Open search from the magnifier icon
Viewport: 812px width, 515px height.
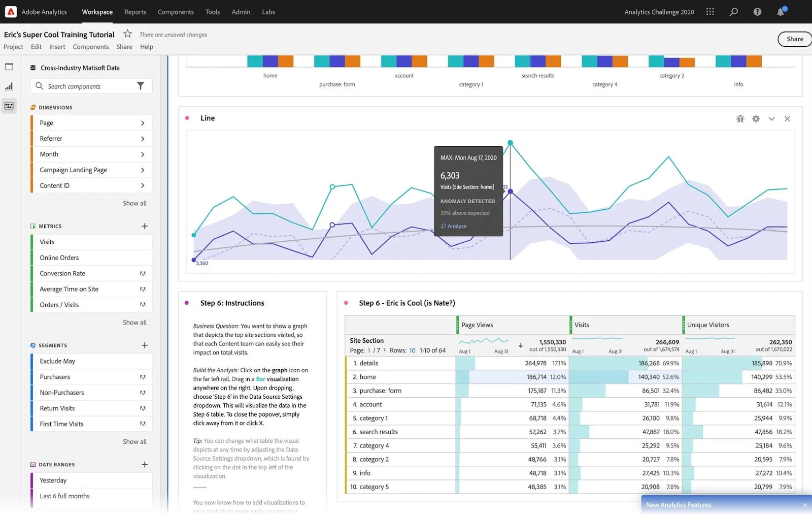point(733,12)
